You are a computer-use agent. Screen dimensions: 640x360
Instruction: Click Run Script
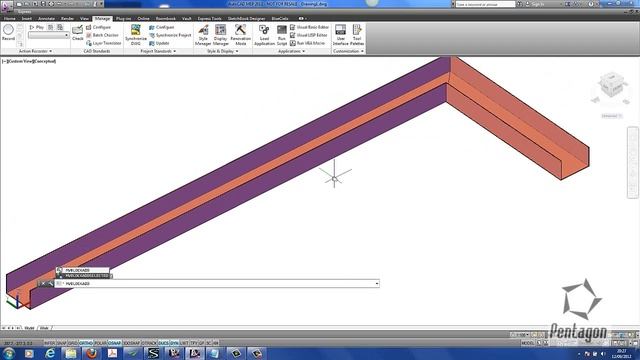point(282,35)
